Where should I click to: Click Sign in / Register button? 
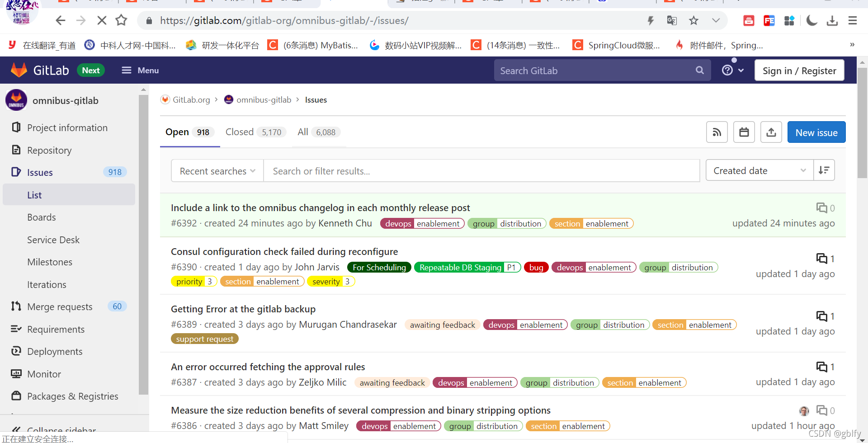pyautogui.click(x=799, y=71)
